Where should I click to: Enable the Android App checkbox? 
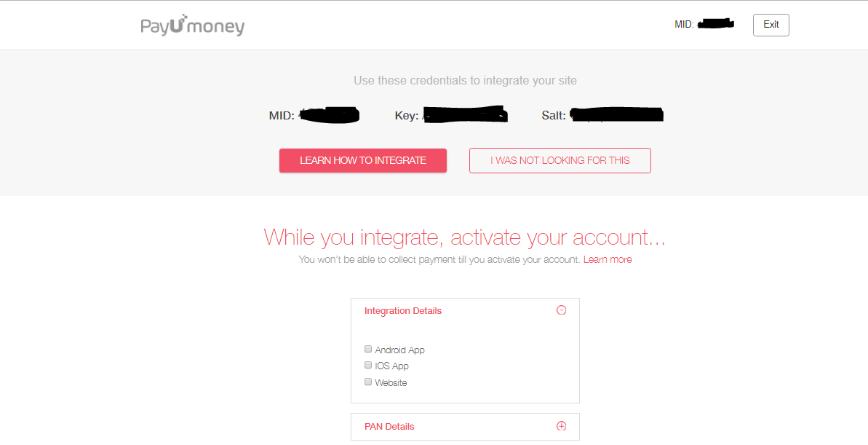click(x=368, y=349)
